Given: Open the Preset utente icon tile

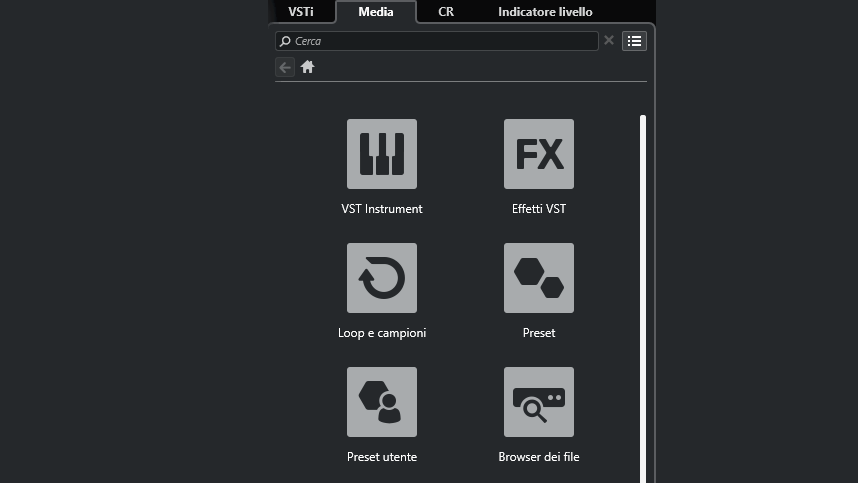Looking at the screenshot, I should (381, 402).
